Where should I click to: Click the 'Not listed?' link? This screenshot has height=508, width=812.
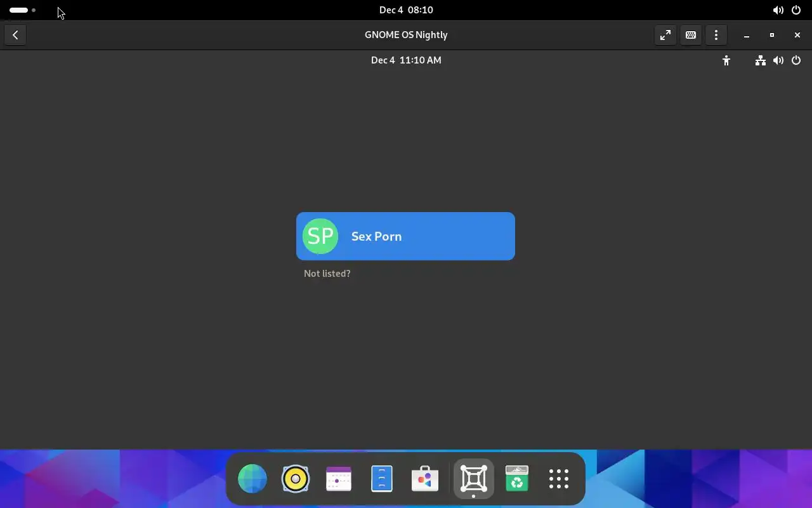pos(327,273)
